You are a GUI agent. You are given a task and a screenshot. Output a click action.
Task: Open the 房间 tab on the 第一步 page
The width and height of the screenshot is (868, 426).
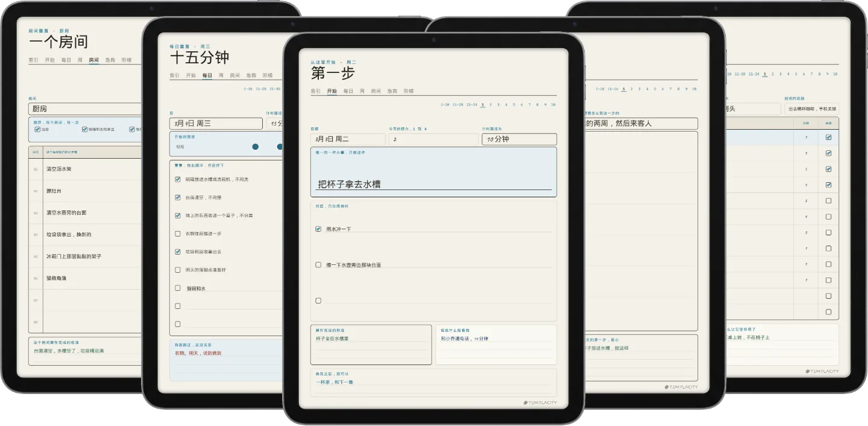[376, 91]
